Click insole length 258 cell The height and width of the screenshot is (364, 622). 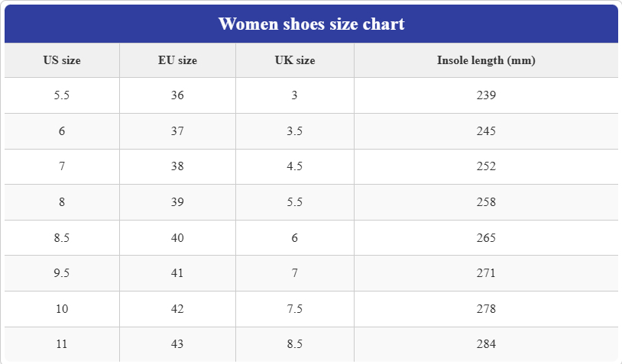tap(486, 202)
